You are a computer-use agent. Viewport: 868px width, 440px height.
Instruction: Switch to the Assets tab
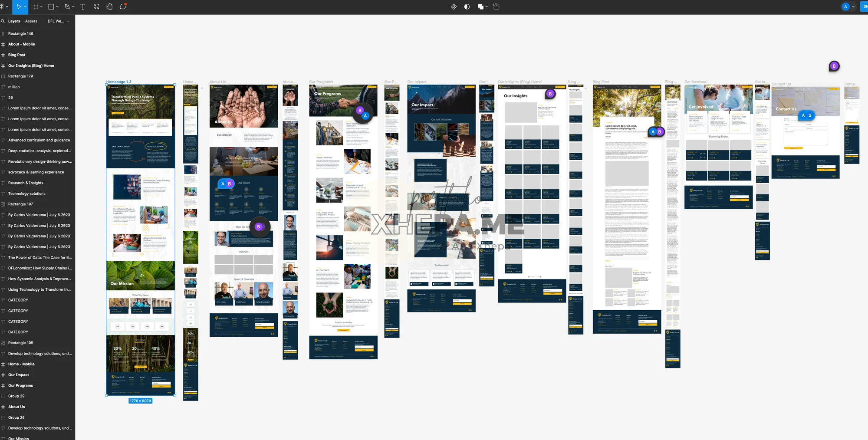pos(31,21)
